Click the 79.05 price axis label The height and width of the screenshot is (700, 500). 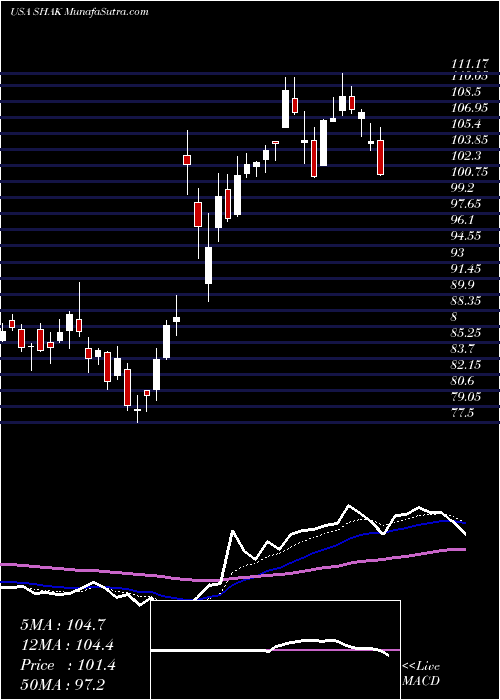[x=466, y=396]
